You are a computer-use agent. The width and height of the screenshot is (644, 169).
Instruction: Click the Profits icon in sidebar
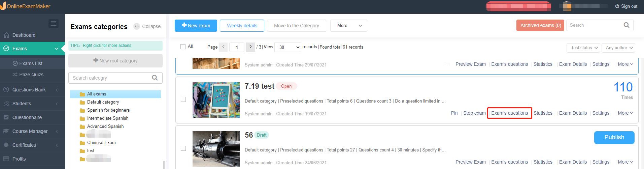6,159
